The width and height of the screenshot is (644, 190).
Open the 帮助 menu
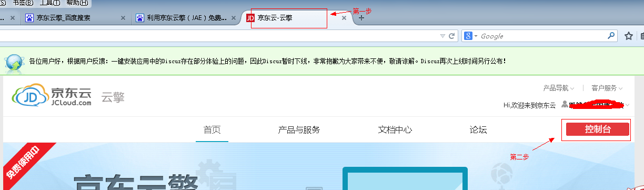click(x=77, y=3)
